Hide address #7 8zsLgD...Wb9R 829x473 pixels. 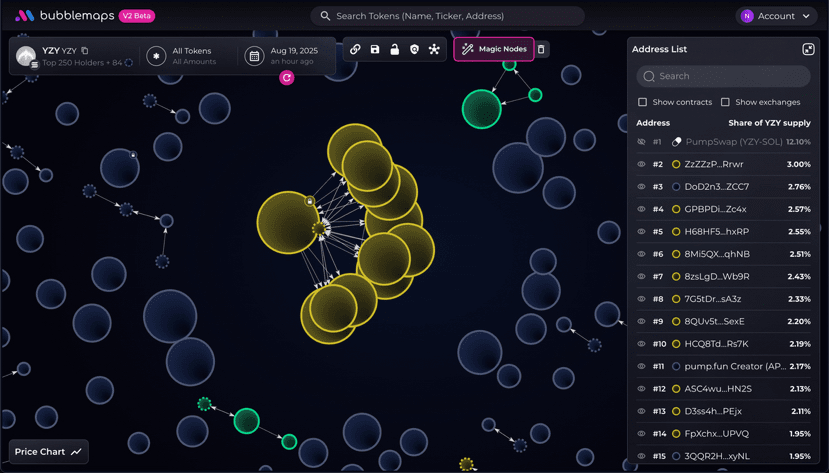pyautogui.click(x=641, y=276)
